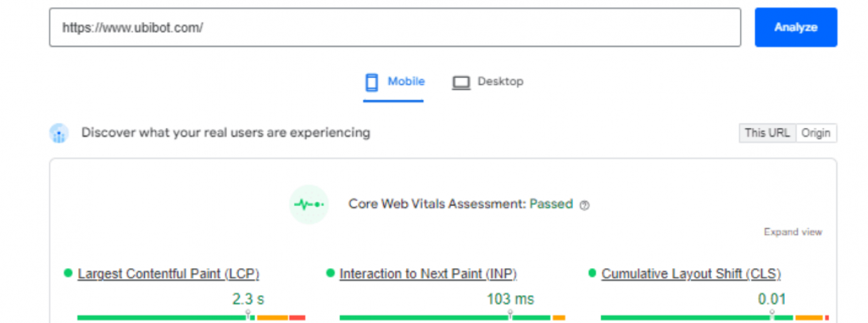Click the green dot beside LCP
Viewport: 868px width, 323px height.
tap(68, 273)
